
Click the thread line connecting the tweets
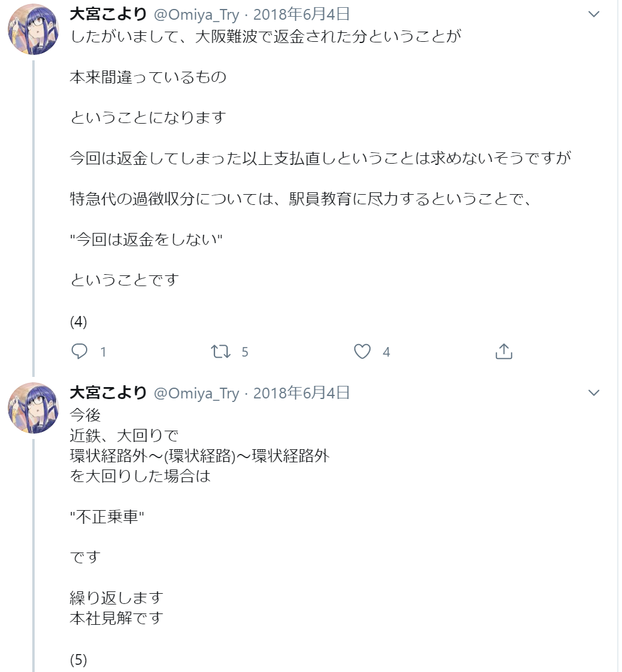[x=33, y=219]
